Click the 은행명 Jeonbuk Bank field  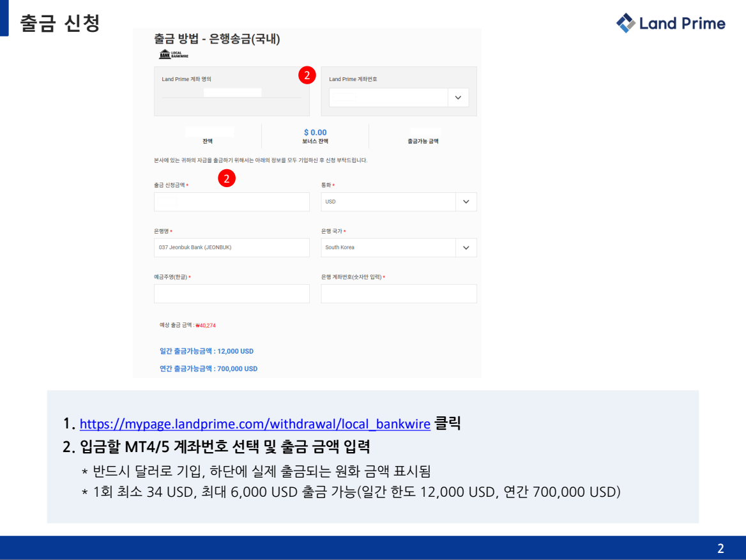coord(232,247)
